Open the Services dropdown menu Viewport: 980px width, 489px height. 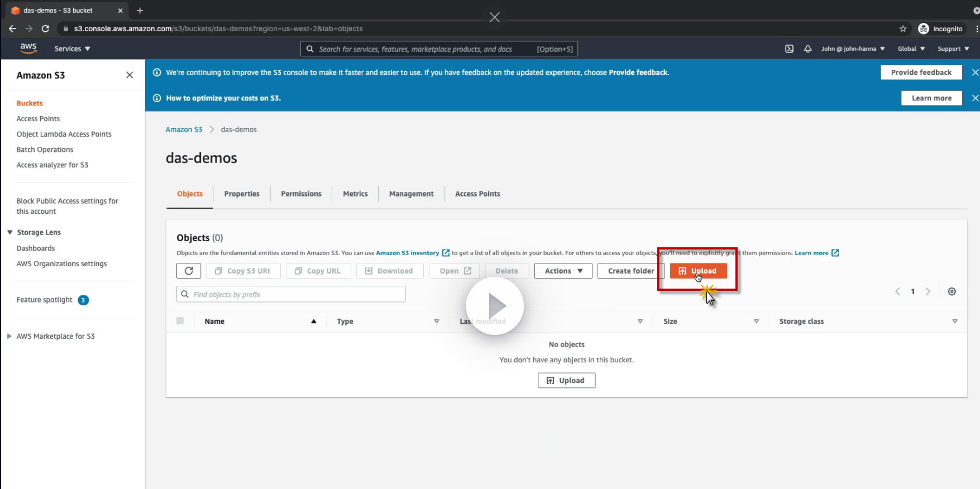coord(72,49)
